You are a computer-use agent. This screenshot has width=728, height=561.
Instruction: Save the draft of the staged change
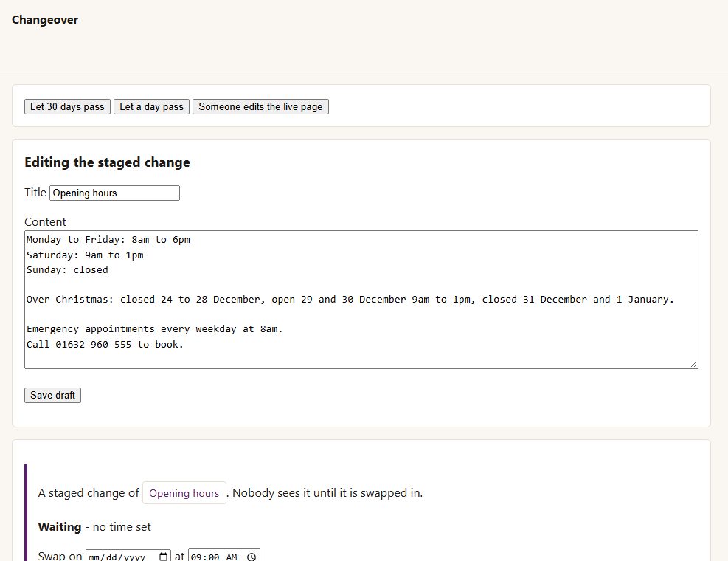point(52,395)
